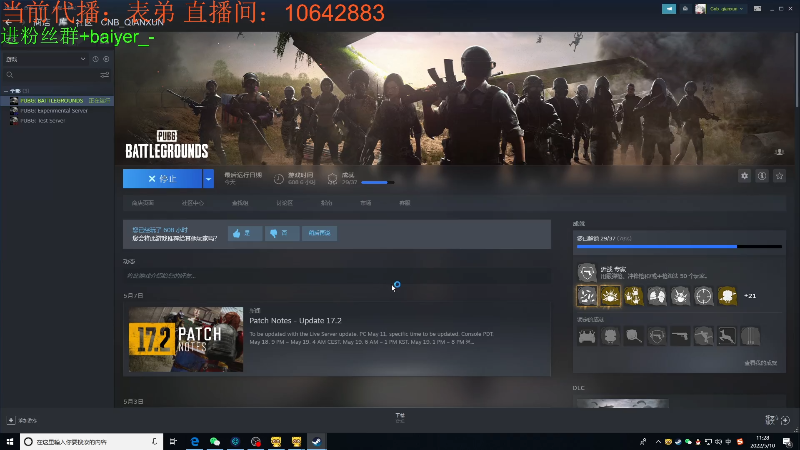Viewport: 800px width, 450px height.
Task: Click the game info circle icon
Action: [x=762, y=176]
